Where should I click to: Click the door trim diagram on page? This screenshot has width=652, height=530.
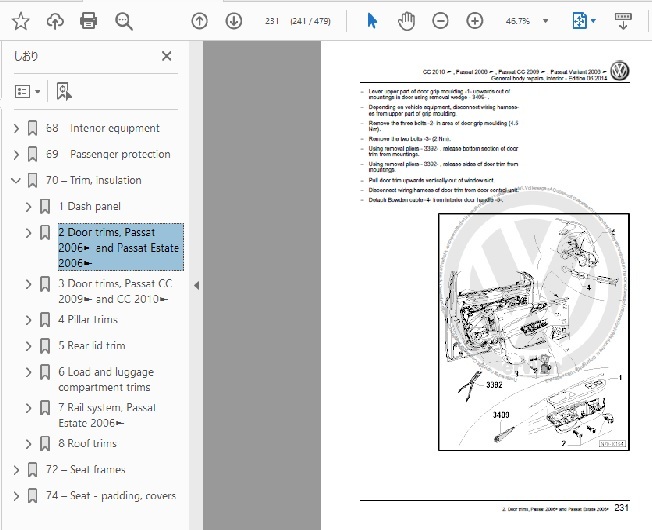click(534, 332)
